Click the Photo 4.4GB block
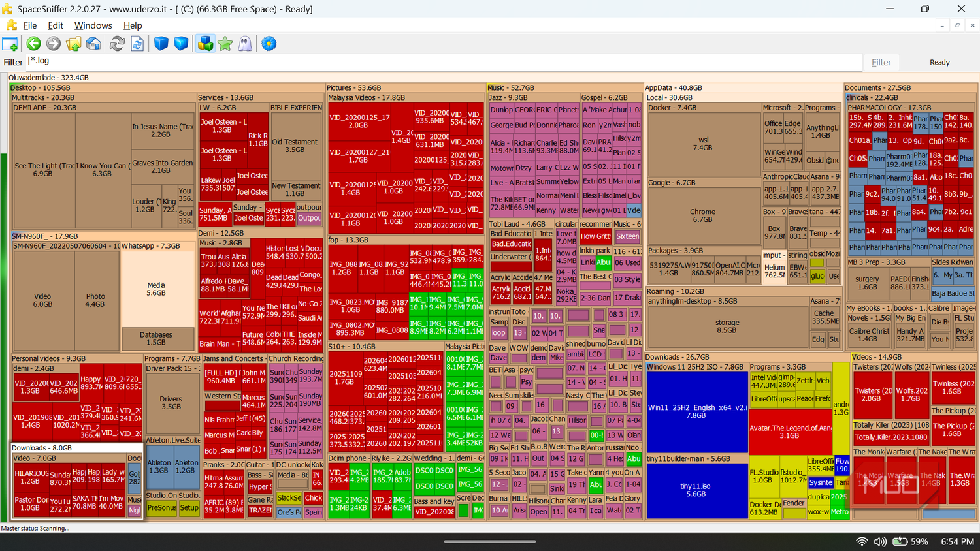 pos(95,300)
